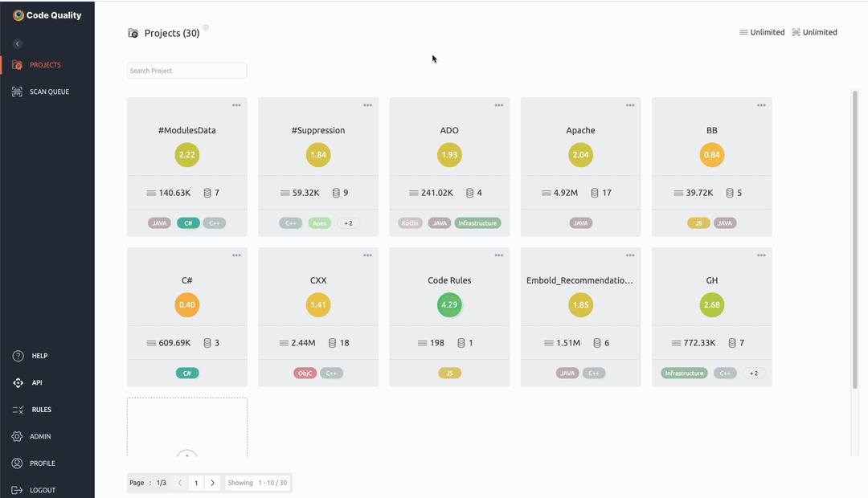Click the first Unlimited link at top right

pos(762,32)
